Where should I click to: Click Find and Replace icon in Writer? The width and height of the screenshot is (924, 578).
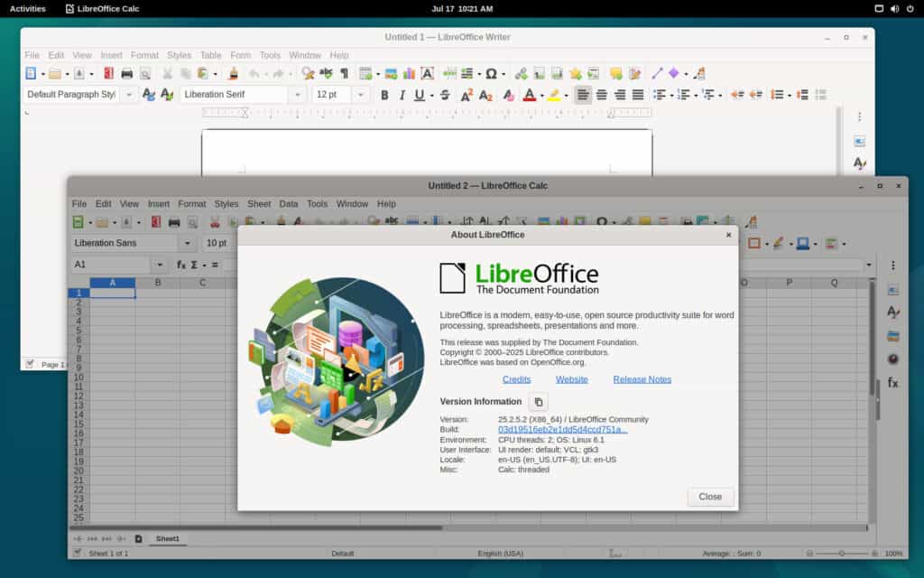[x=308, y=73]
